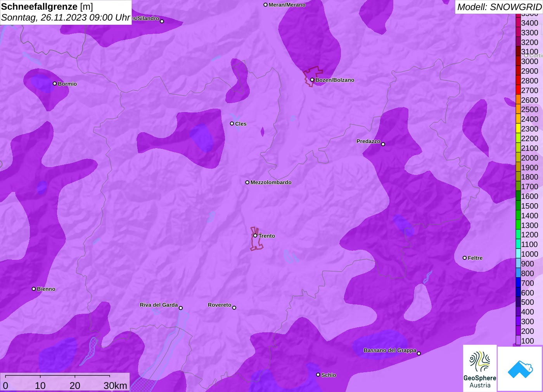
Task: Click the Trento city marker
Action: (x=255, y=235)
